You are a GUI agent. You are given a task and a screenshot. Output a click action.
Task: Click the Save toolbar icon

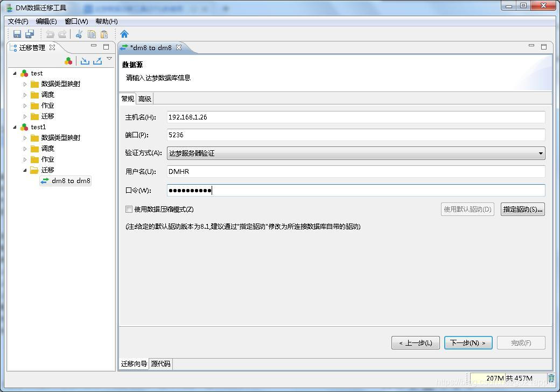17,34
